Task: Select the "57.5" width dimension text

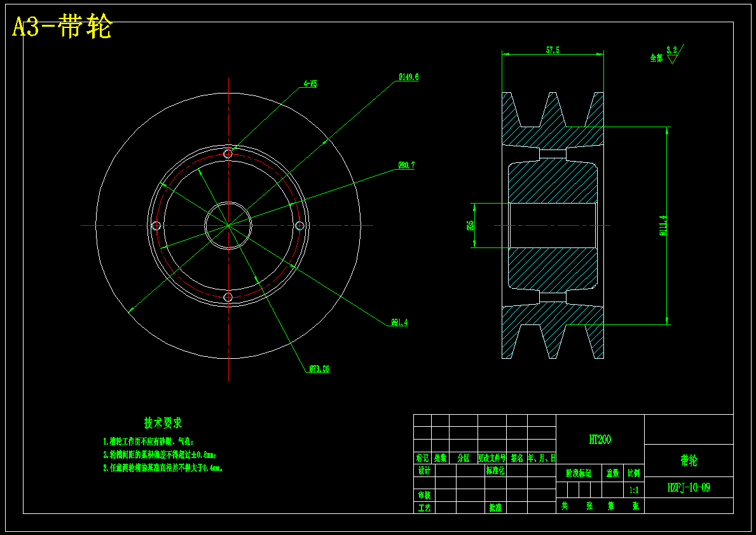Action: point(553,50)
